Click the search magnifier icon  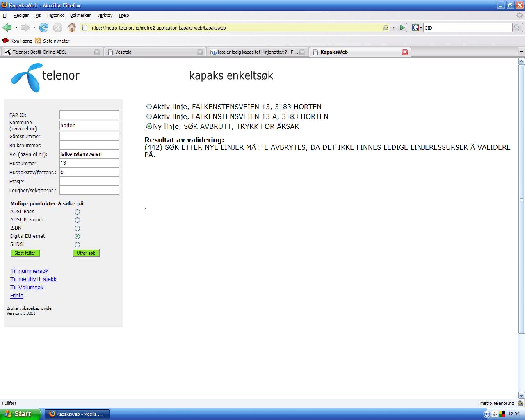(x=518, y=27)
